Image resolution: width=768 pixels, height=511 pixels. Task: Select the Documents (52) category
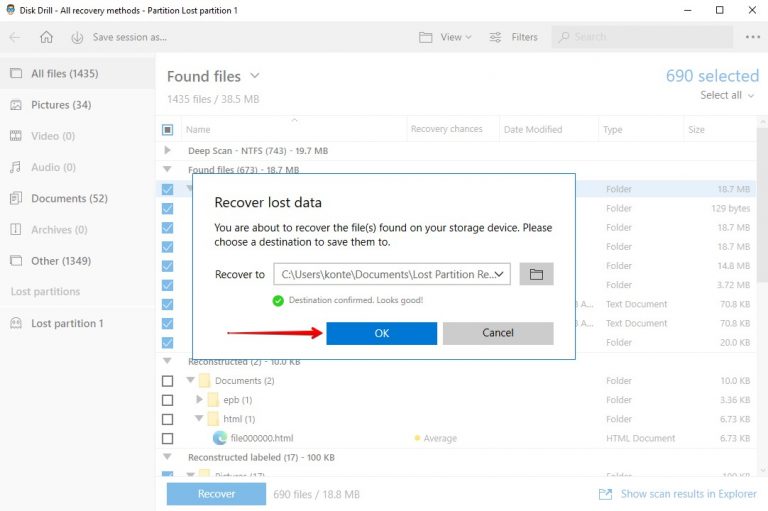point(68,198)
